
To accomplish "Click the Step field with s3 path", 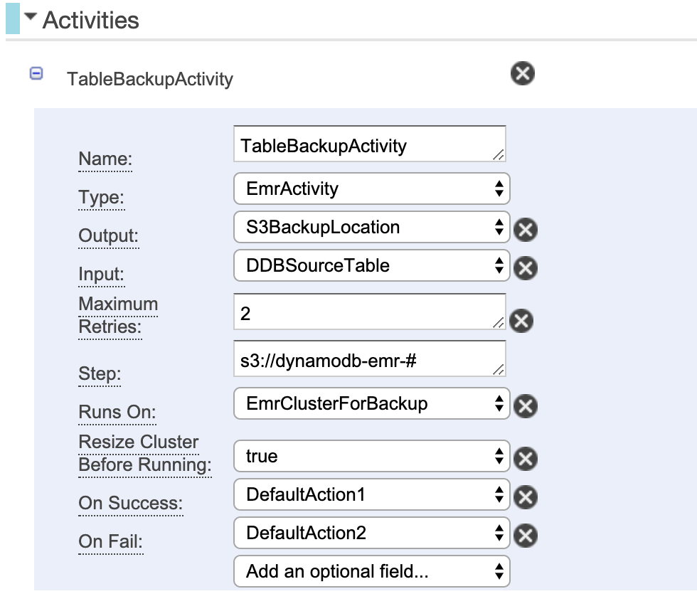I will pyautogui.click(x=370, y=359).
